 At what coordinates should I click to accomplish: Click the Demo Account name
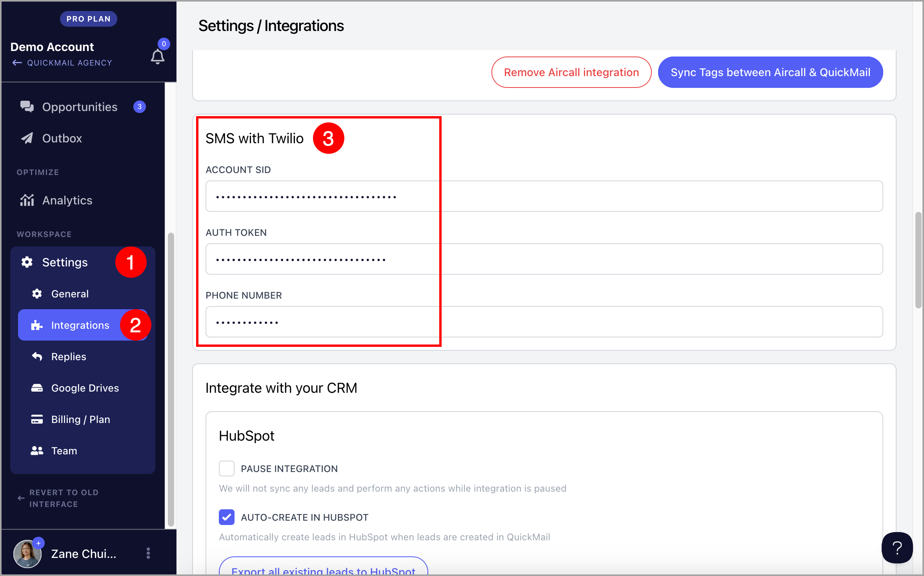(52, 47)
